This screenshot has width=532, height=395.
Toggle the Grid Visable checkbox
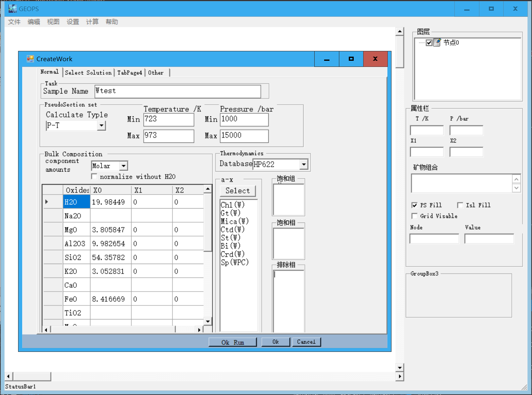415,216
